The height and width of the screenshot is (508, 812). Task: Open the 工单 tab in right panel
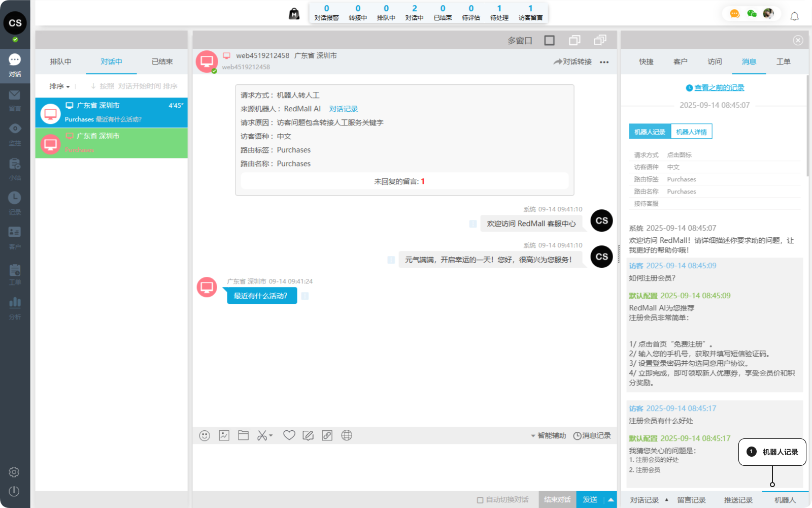coord(783,61)
